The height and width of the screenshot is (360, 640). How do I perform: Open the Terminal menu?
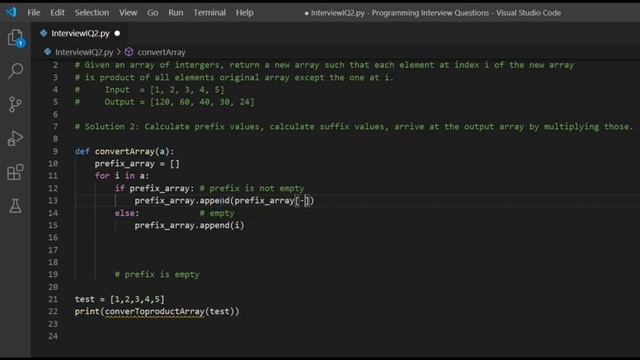click(209, 13)
